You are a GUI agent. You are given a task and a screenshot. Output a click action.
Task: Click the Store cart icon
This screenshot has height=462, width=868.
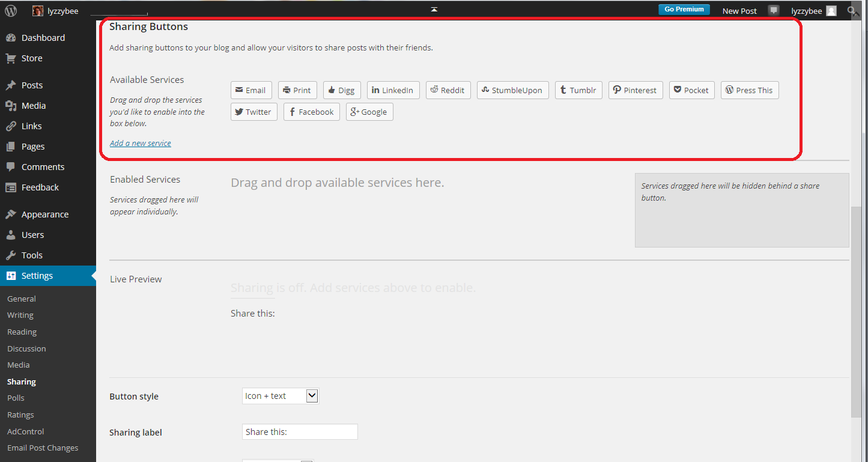[11, 58]
